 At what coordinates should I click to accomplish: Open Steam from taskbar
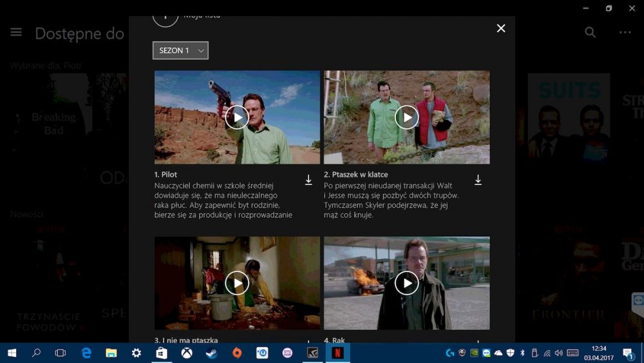point(212,353)
